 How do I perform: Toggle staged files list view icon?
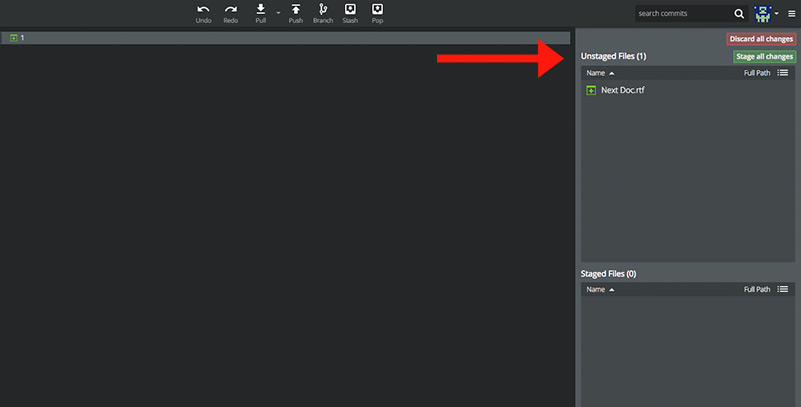783,290
